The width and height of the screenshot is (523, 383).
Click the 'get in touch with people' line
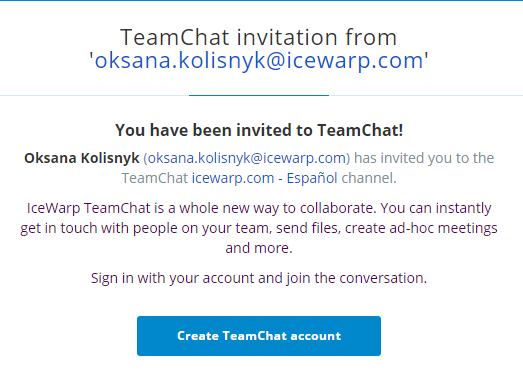(x=259, y=228)
